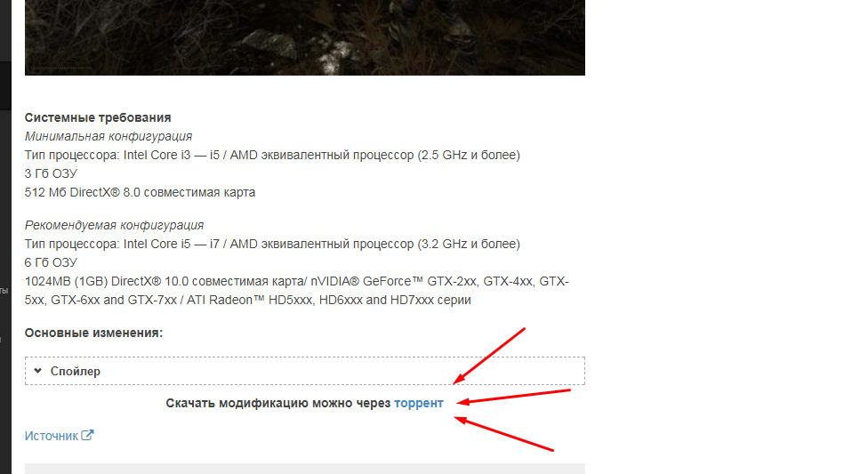Click the dark left sidebar strip
The image size is (868, 474).
[5, 237]
